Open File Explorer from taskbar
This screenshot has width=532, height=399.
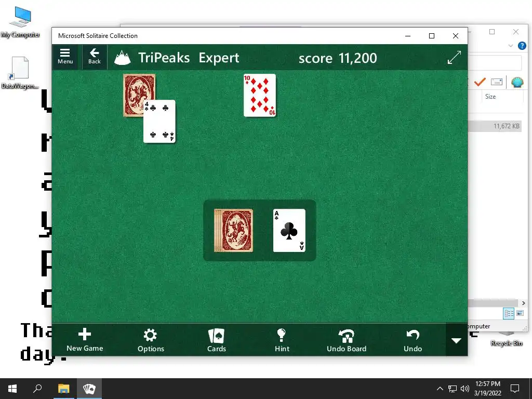[x=63, y=389]
